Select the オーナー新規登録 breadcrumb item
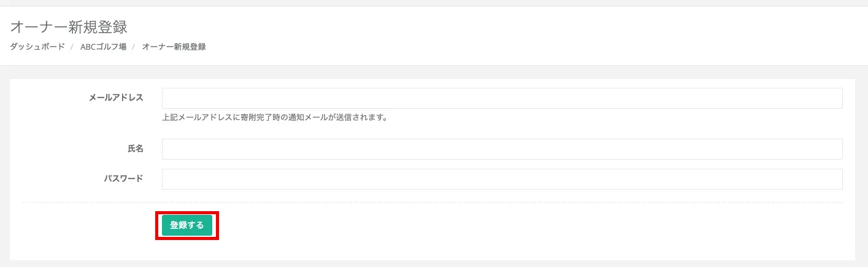This screenshot has height=267, width=868. (x=174, y=47)
